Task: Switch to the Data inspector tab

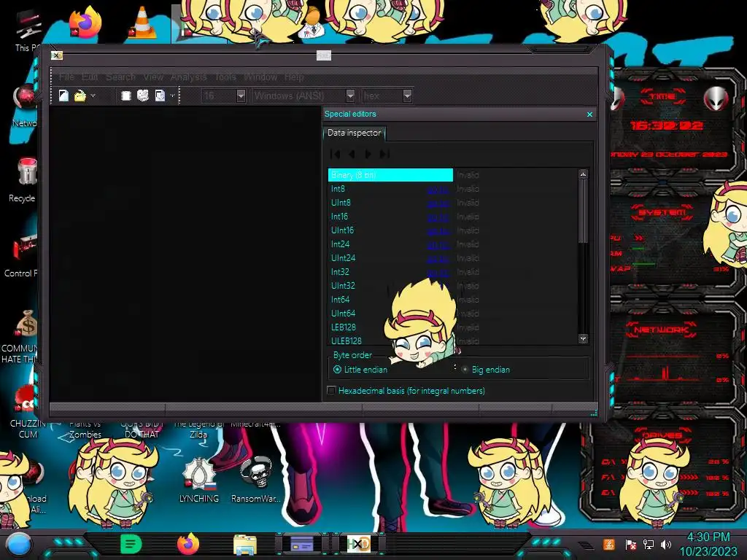Action: 354,133
